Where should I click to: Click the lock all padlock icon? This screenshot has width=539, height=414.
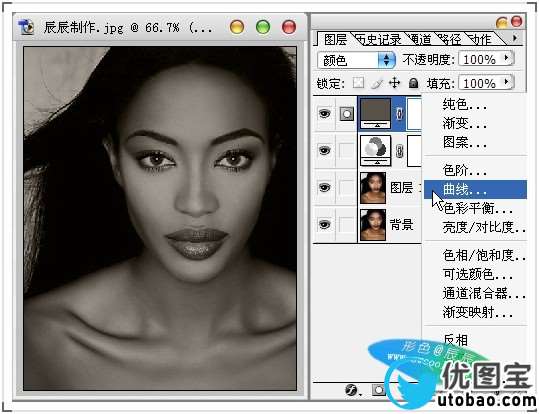coord(413,83)
